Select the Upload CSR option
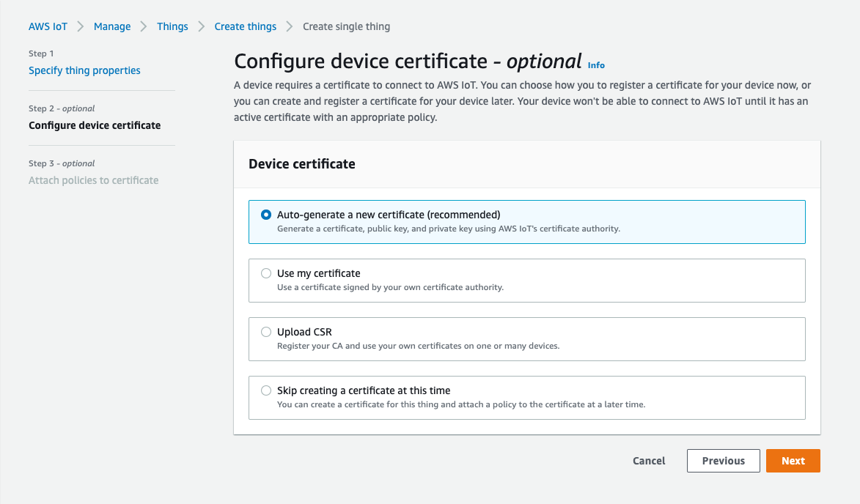This screenshot has height=504, width=860. (x=266, y=331)
